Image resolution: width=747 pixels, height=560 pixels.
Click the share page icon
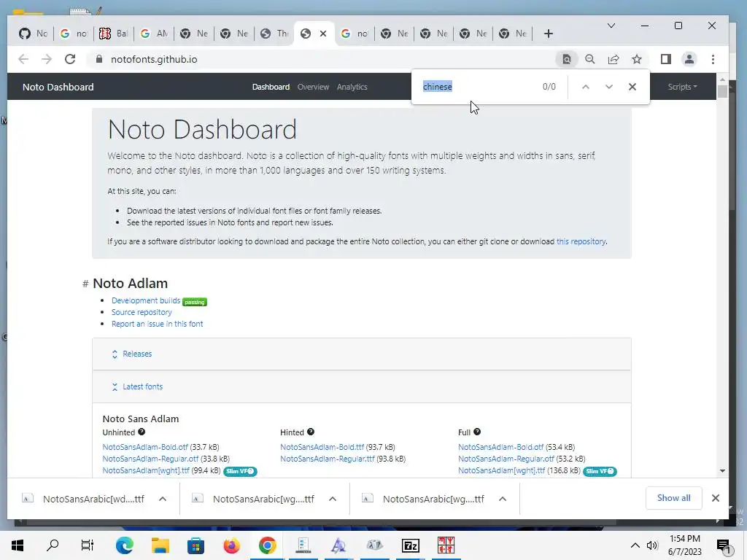[x=613, y=59]
